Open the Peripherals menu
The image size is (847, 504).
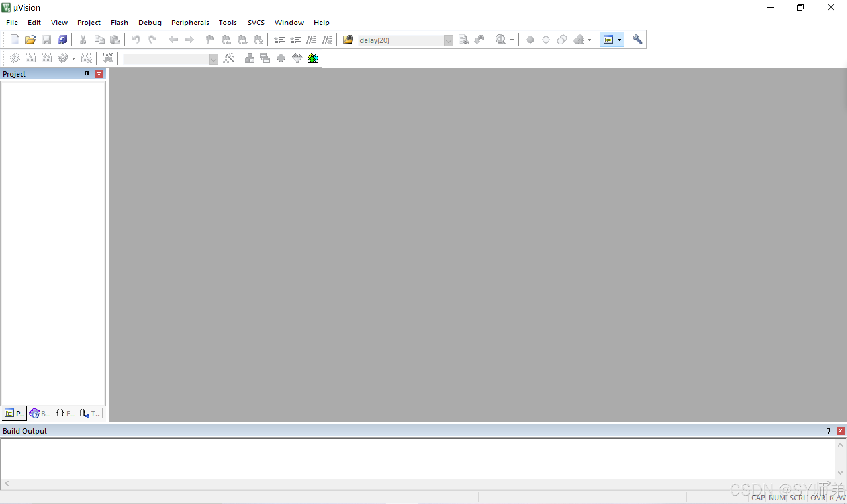(x=190, y=23)
